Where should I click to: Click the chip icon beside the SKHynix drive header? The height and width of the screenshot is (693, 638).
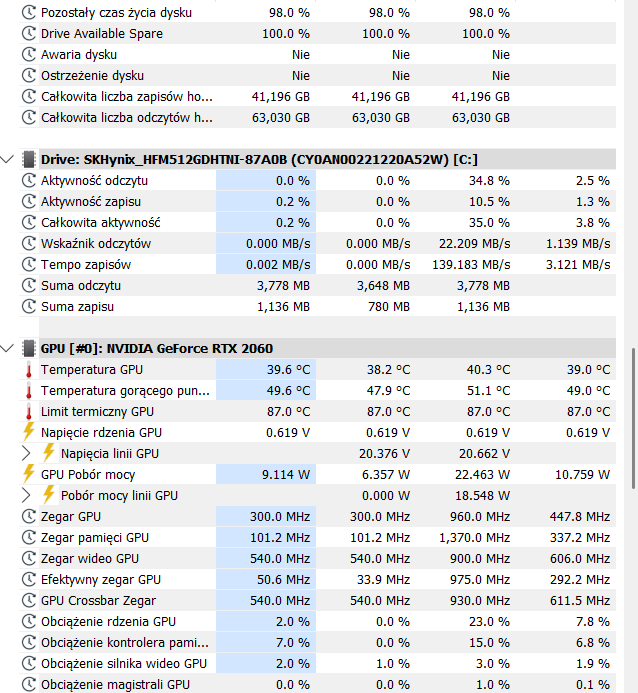click(x=29, y=159)
